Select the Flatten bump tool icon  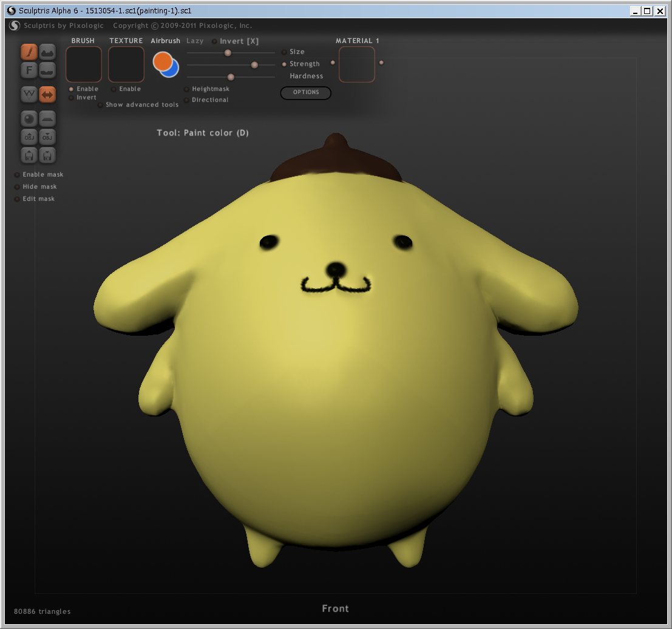click(x=47, y=70)
